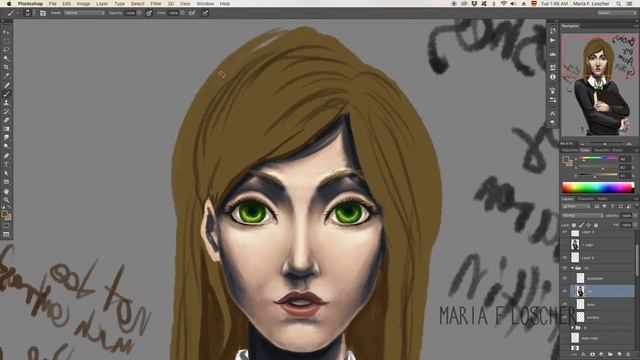Viewport: 640px width, 360px height.
Task: Switch to the Paths tab
Action: pos(602,199)
